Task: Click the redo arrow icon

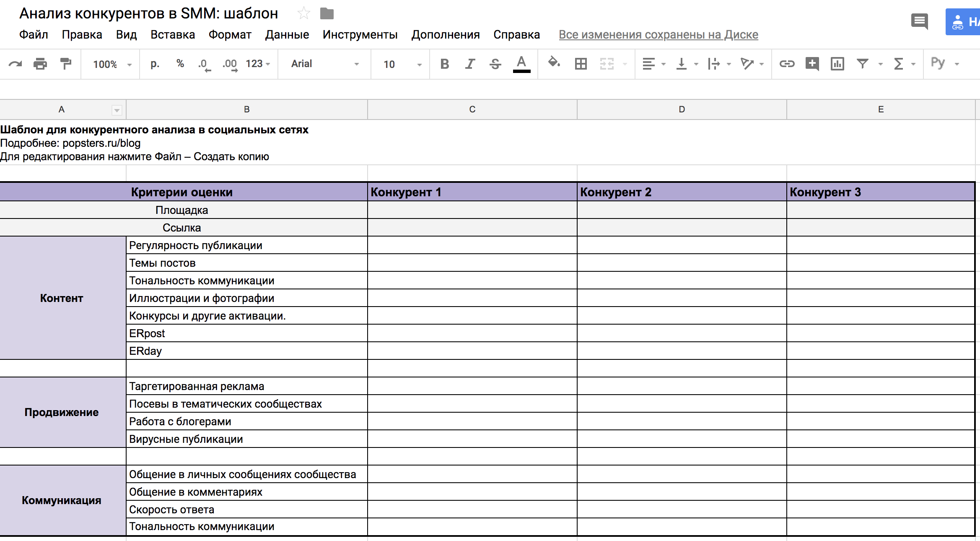Action: (x=16, y=64)
